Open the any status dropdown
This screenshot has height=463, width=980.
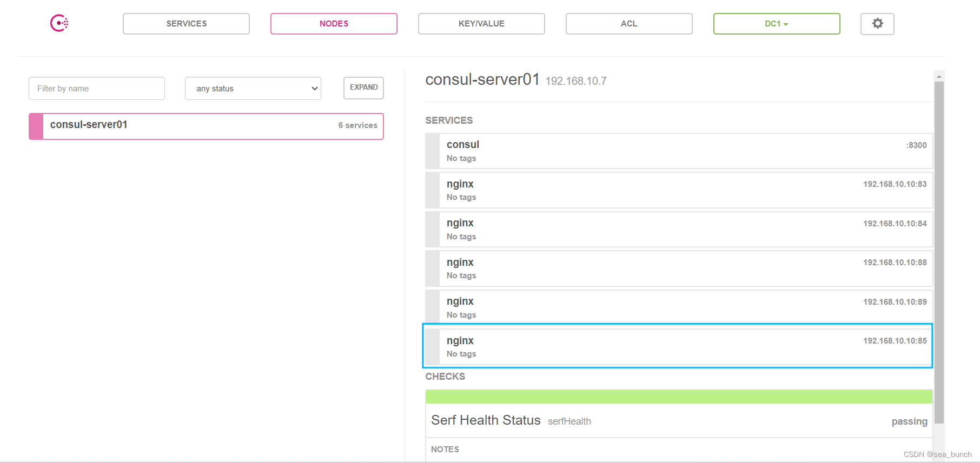[x=253, y=88]
